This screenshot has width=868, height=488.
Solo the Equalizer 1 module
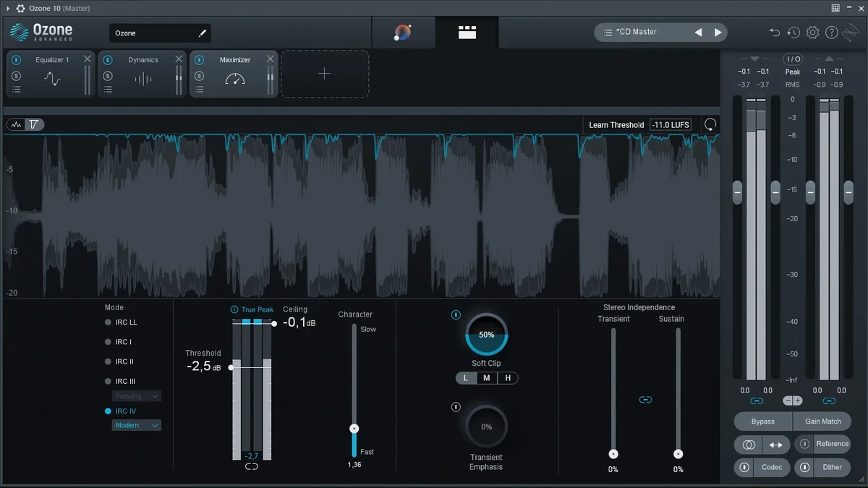point(17,76)
